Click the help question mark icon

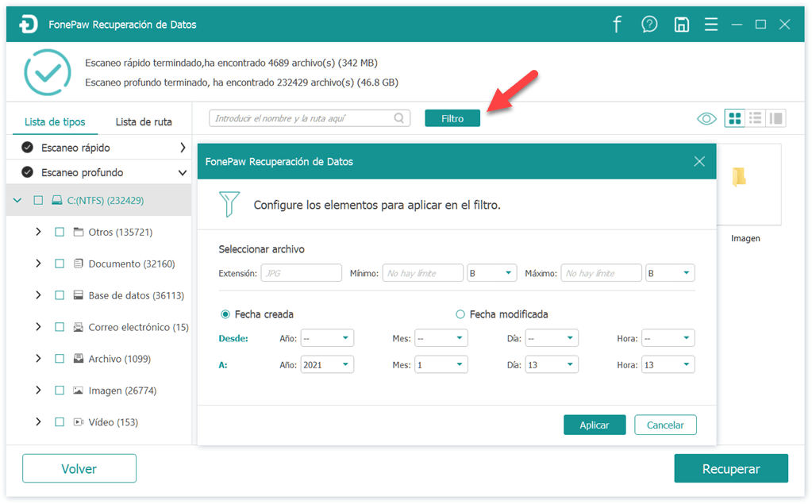click(x=649, y=25)
